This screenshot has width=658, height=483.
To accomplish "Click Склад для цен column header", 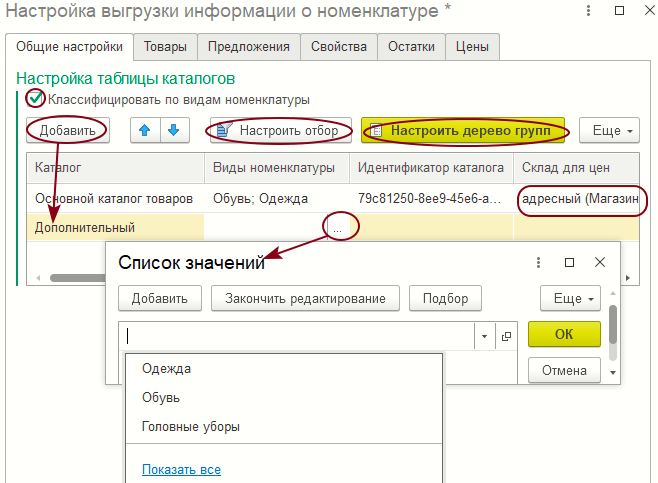I will click(x=577, y=167).
